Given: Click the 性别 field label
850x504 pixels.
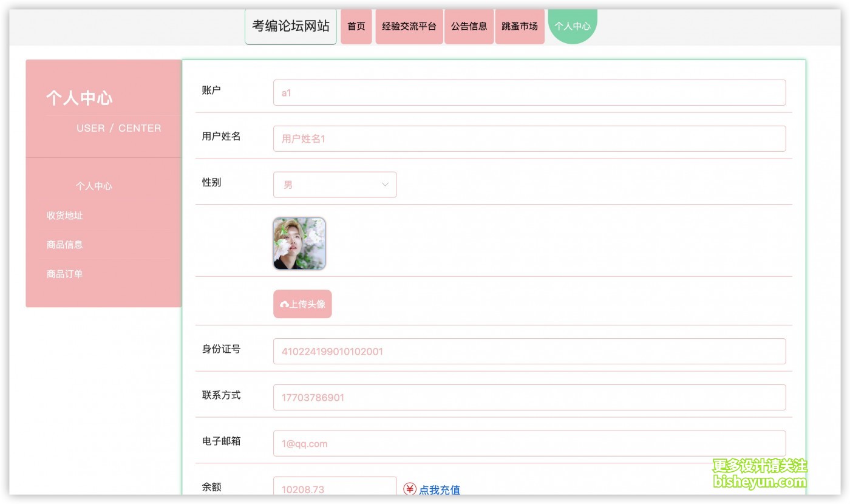Looking at the screenshot, I should pos(211,182).
